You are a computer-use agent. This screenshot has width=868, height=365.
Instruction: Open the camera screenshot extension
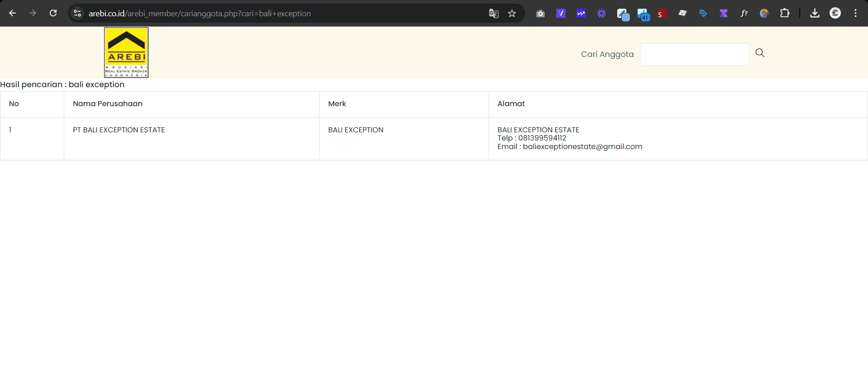(x=540, y=14)
